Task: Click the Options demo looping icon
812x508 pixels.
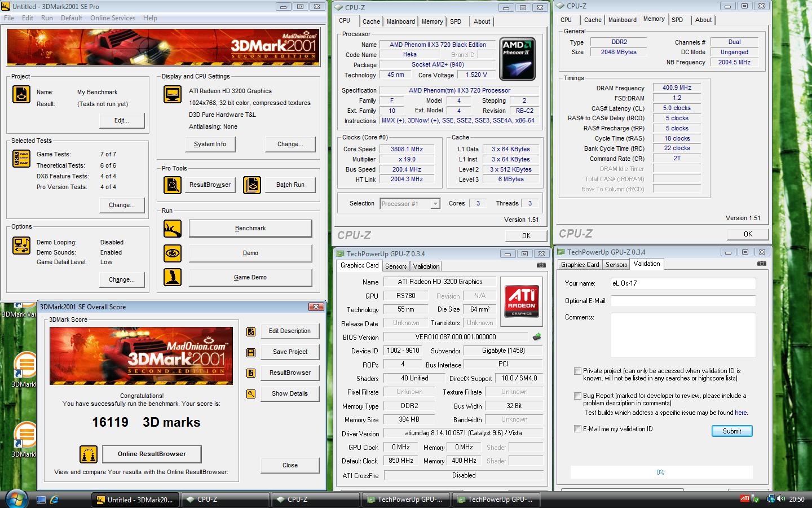Action: click(x=21, y=246)
